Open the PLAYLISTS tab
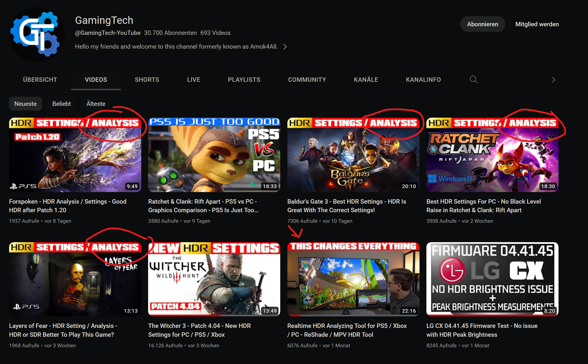Screen dimensions: 588x364 (x=244, y=80)
